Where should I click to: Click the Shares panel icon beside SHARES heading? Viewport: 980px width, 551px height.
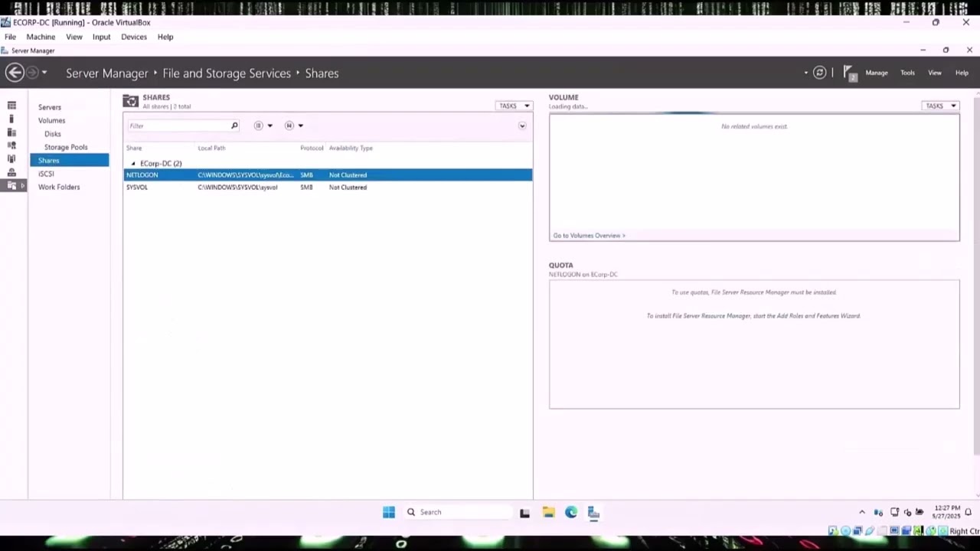point(131,101)
